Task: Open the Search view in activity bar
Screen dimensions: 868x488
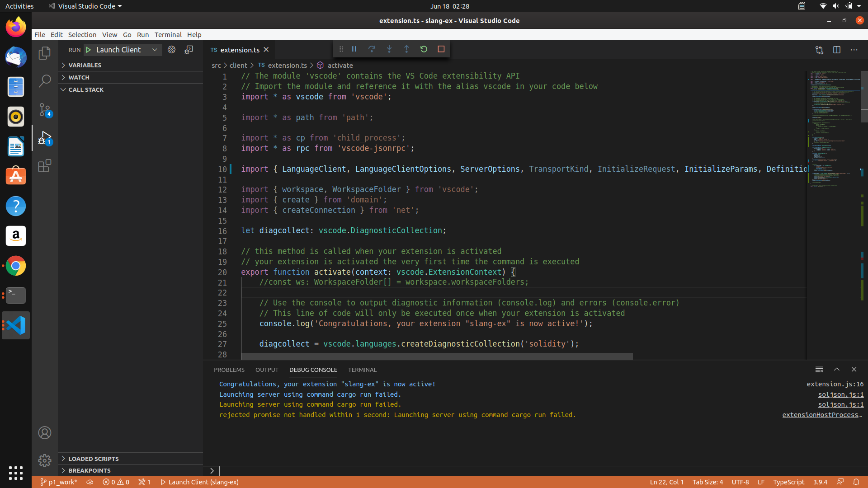Action: tap(44, 81)
